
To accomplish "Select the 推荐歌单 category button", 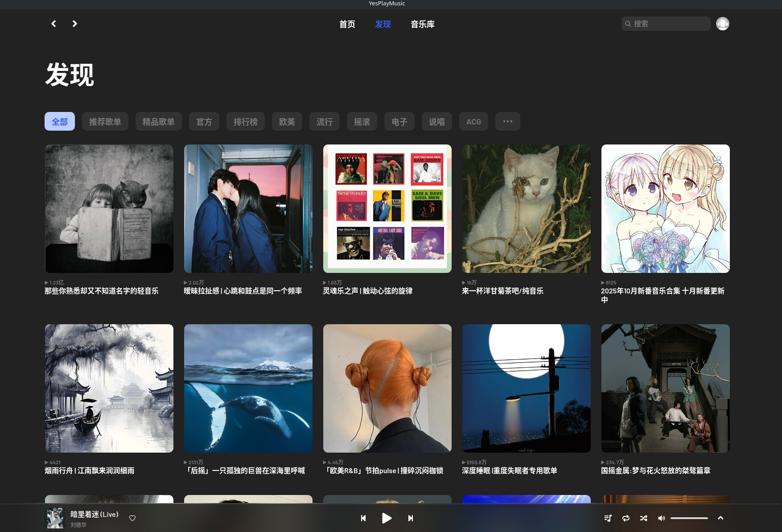I will (x=105, y=121).
